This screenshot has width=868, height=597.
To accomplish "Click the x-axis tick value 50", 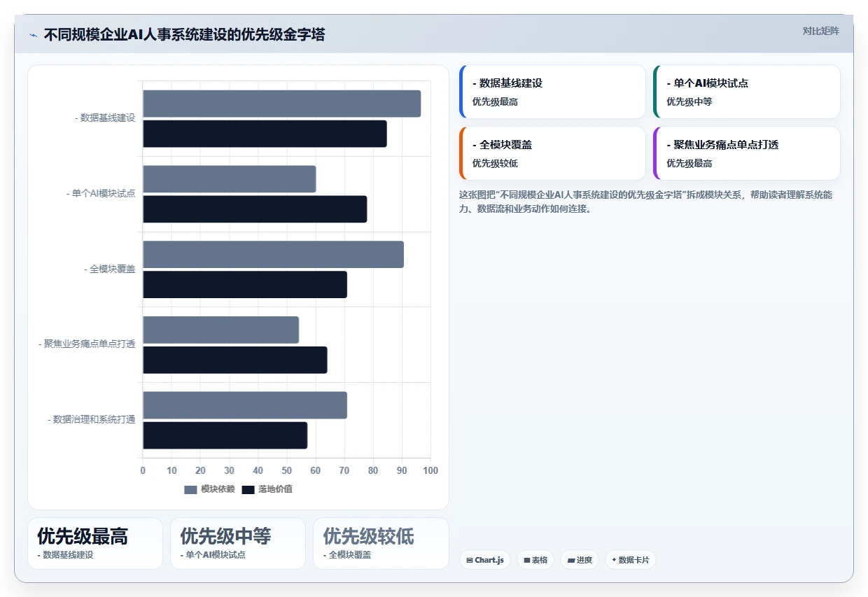I will (x=287, y=470).
